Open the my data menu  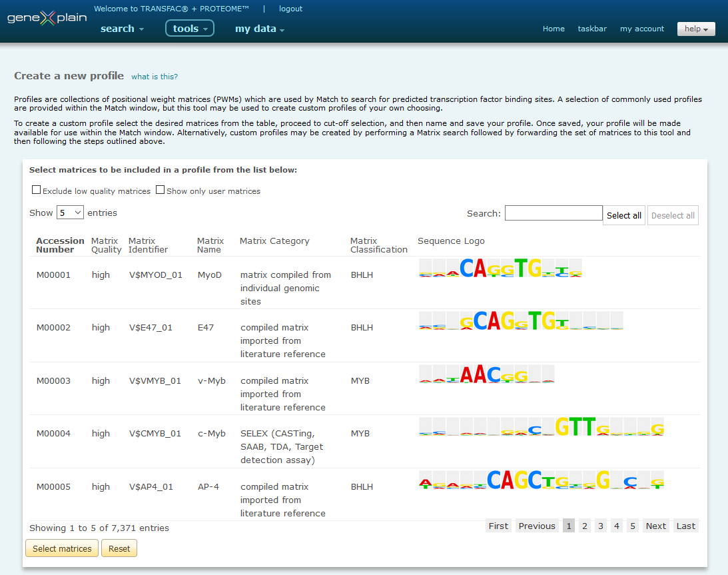coord(259,29)
